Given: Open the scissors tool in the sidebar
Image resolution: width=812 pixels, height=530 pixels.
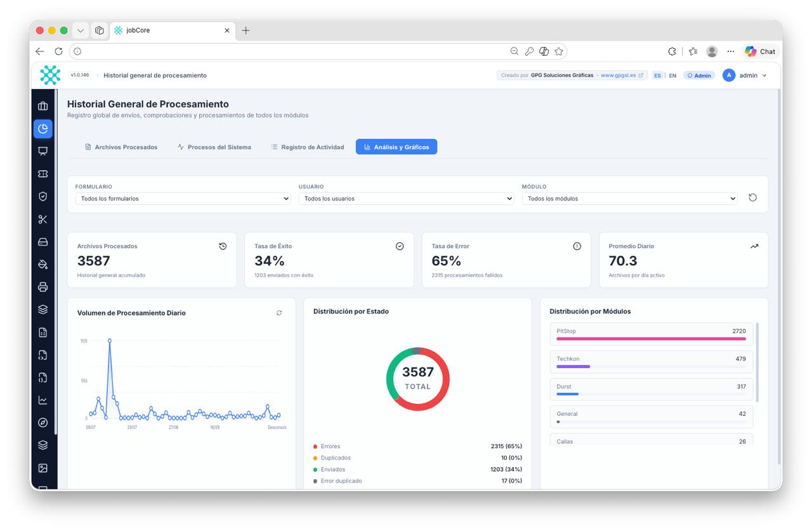Looking at the screenshot, I should pyautogui.click(x=43, y=220).
